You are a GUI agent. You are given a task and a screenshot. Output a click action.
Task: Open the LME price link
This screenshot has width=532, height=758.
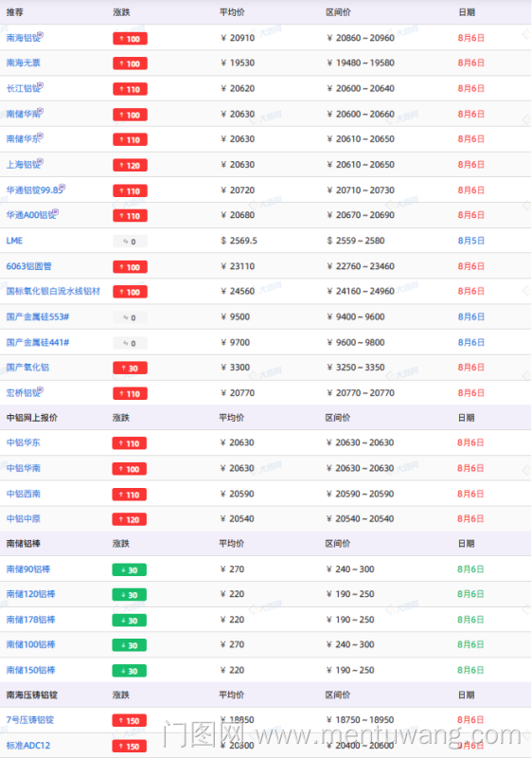(14, 241)
